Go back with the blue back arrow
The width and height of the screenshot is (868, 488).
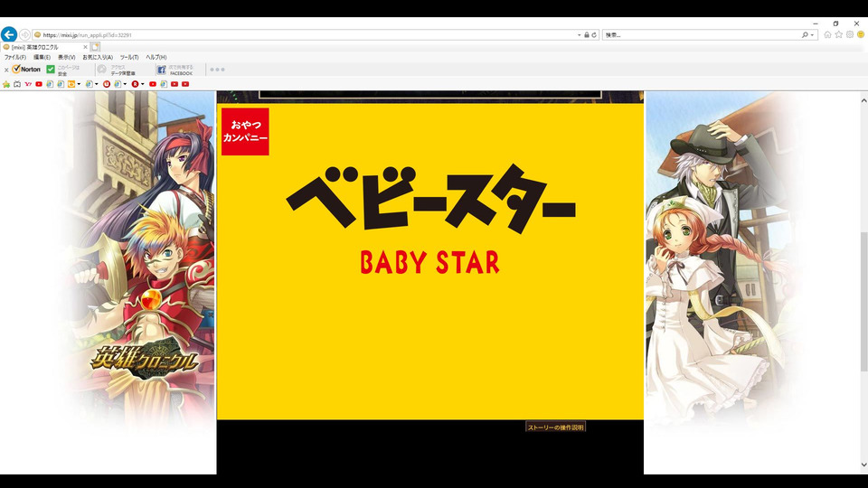(8, 34)
